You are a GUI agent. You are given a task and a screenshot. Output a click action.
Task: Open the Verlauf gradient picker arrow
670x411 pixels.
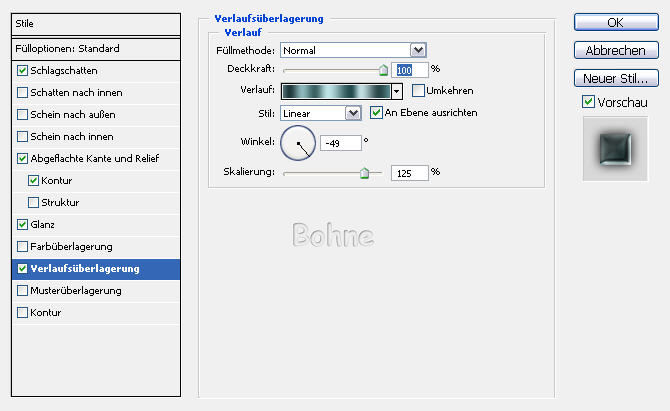[397, 91]
